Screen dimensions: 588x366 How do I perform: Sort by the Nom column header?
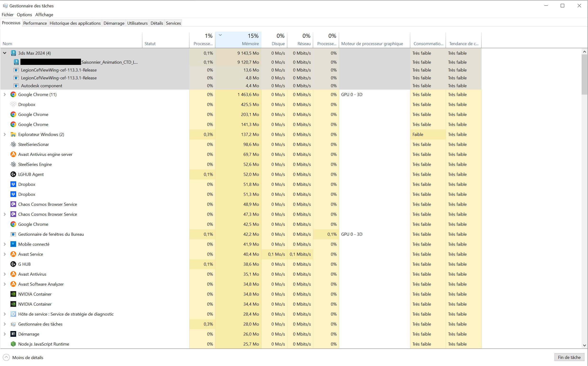(x=71, y=40)
